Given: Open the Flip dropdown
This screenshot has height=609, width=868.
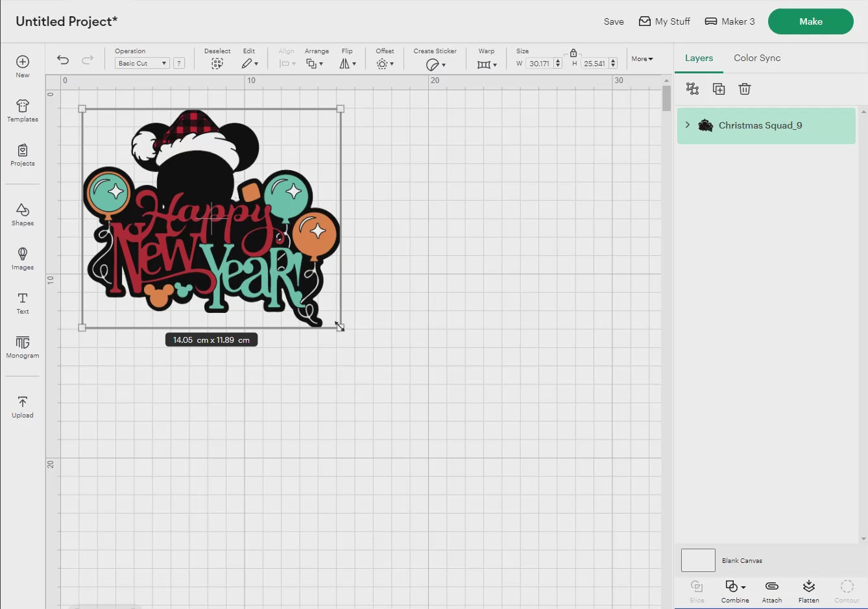Looking at the screenshot, I should click(348, 64).
